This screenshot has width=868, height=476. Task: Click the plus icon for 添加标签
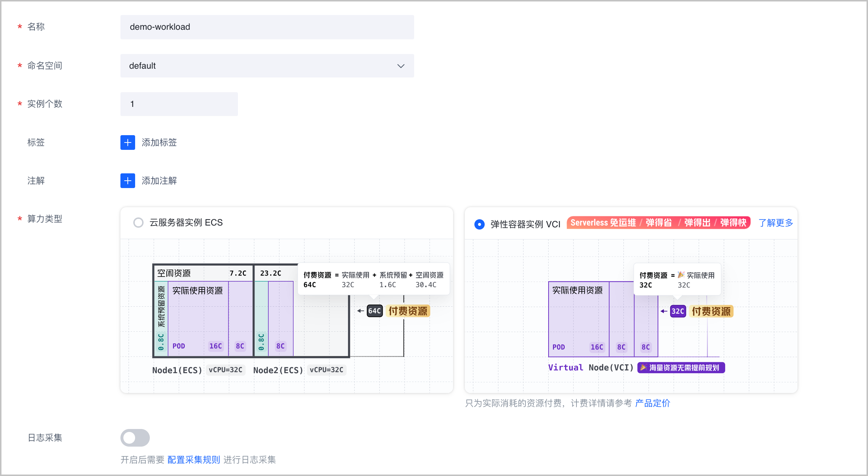(128, 143)
